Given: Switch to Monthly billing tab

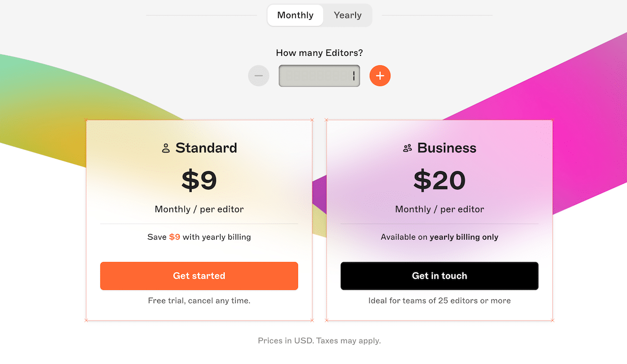Looking at the screenshot, I should [295, 15].
